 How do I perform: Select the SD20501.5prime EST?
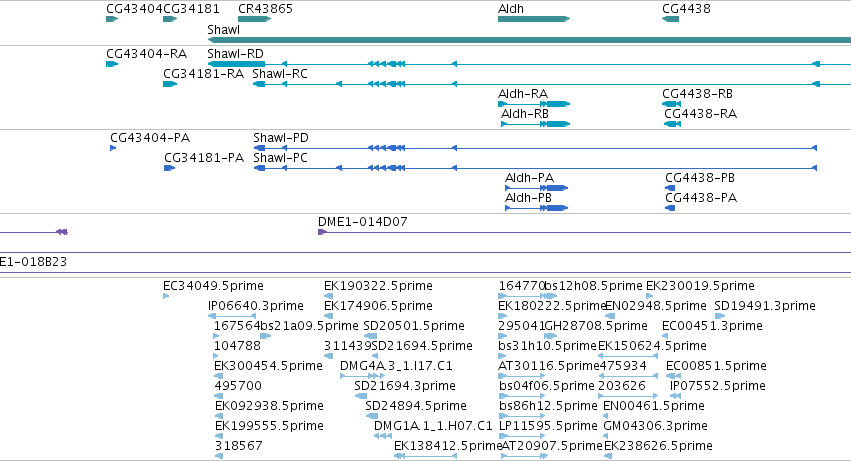click(x=371, y=336)
